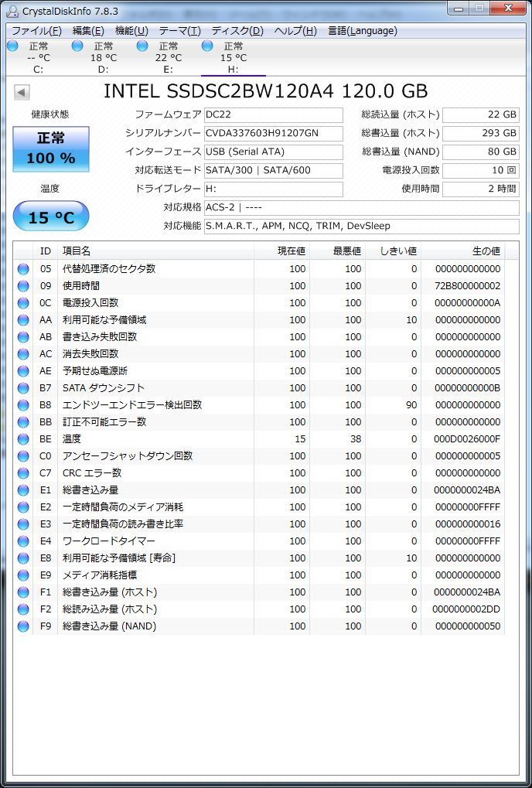Click status orb of row BB 訂正不可能エラー数
The height and width of the screenshot is (788, 532).
coord(23,422)
